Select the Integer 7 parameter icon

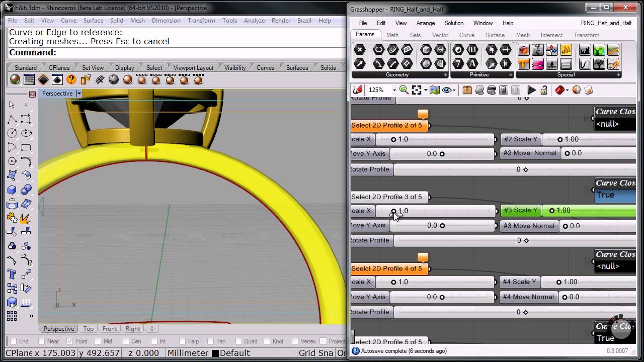point(458,64)
